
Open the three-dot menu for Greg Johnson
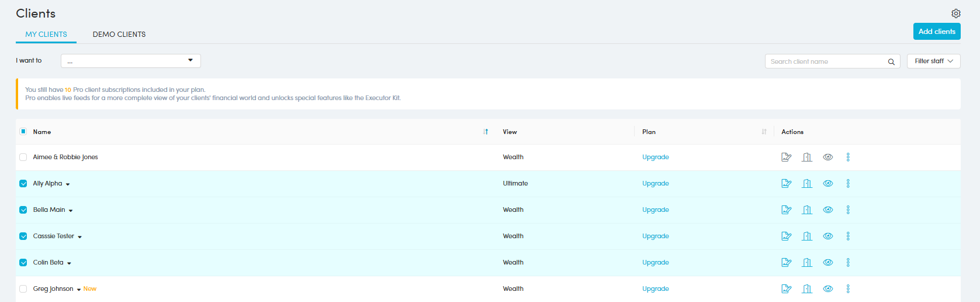(848, 289)
